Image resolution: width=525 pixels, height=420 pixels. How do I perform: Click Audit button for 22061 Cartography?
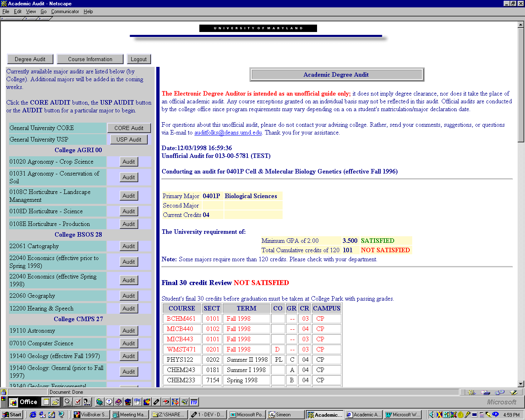(x=129, y=246)
